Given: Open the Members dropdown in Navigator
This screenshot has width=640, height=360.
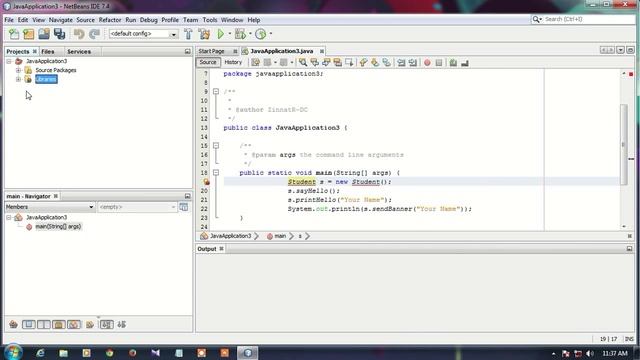Looking at the screenshot, I should (x=49, y=207).
